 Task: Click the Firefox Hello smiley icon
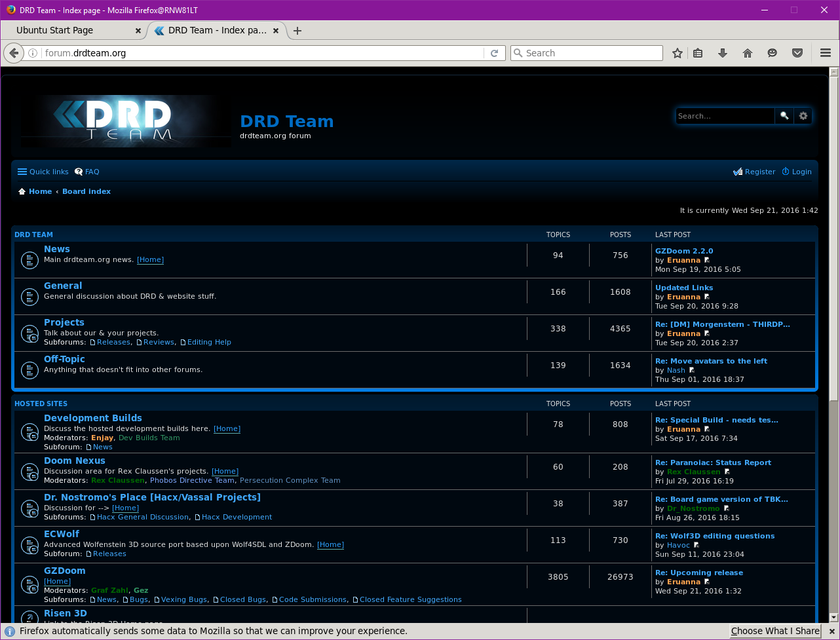tap(773, 53)
